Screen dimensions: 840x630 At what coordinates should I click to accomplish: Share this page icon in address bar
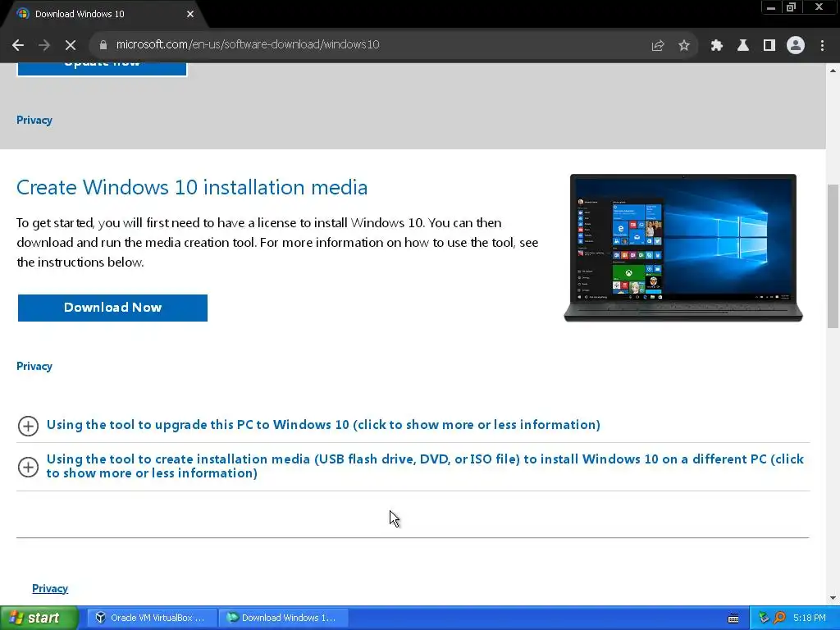point(658,46)
